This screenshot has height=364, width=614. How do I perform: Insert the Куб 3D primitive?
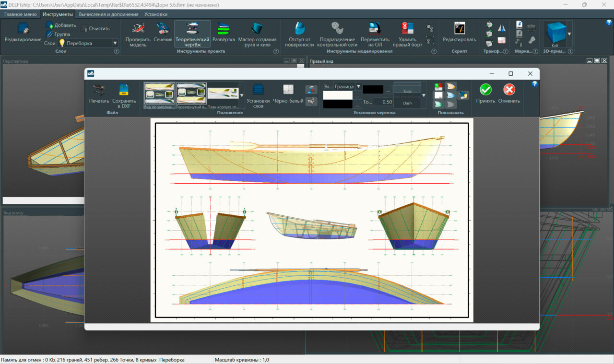coord(555,35)
